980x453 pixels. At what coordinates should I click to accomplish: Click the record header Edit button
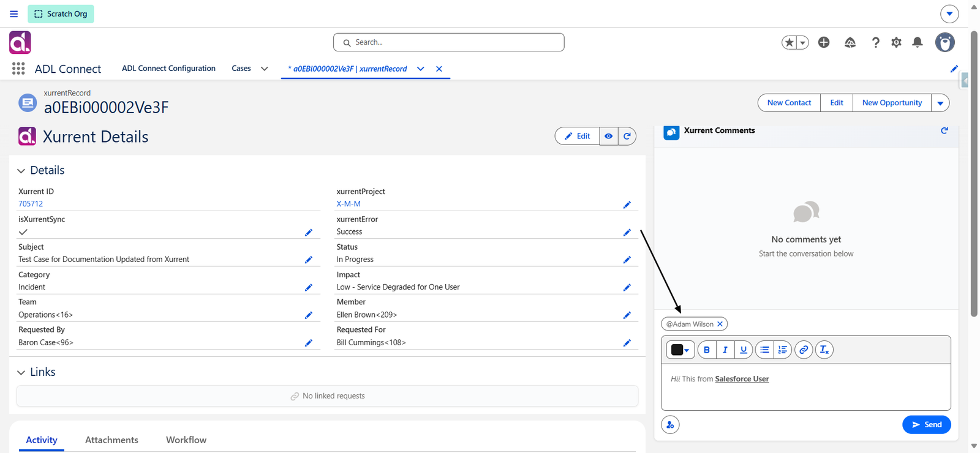837,103
